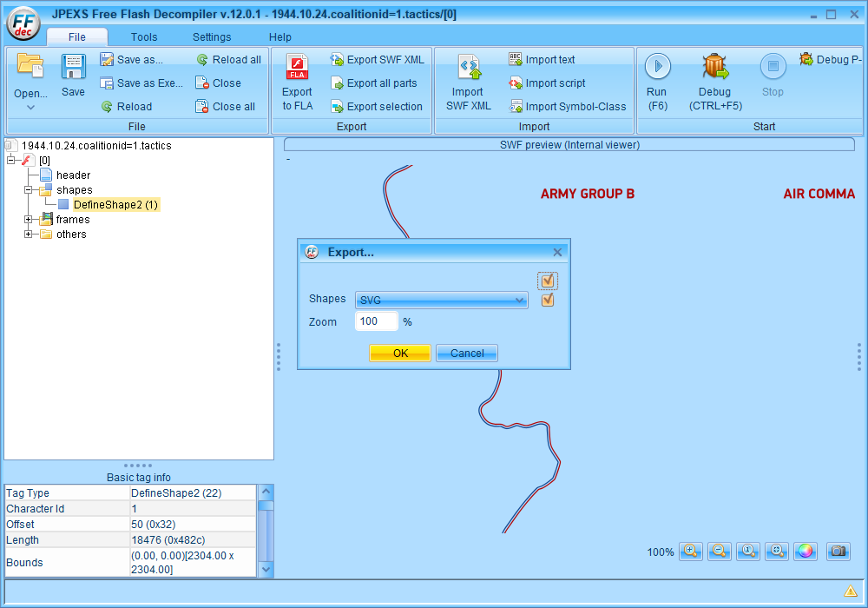Collapse the [0] SWF tree node
This screenshot has height=608, width=868.
[x=10, y=160]
